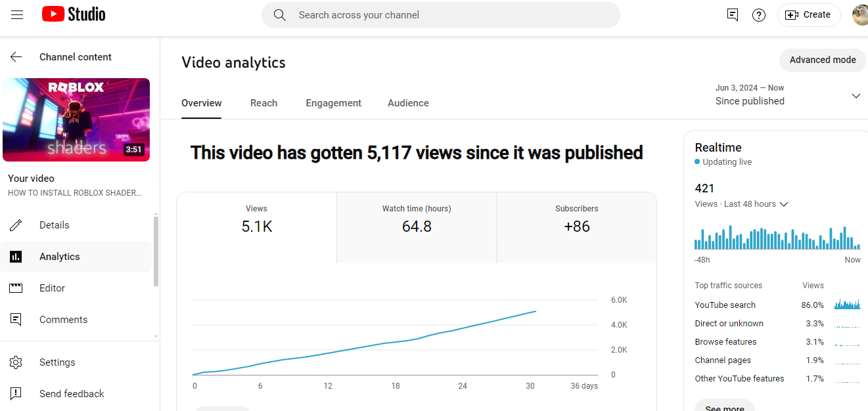Click the YouTube Studio logo
The height and width of the screenshot is (411, 868).
[74, 14]
